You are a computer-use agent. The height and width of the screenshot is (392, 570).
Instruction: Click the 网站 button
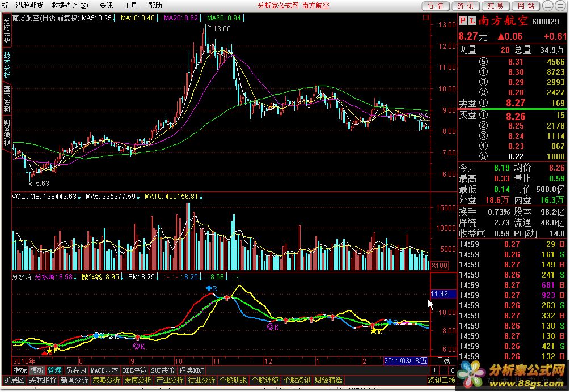point(526,6)
